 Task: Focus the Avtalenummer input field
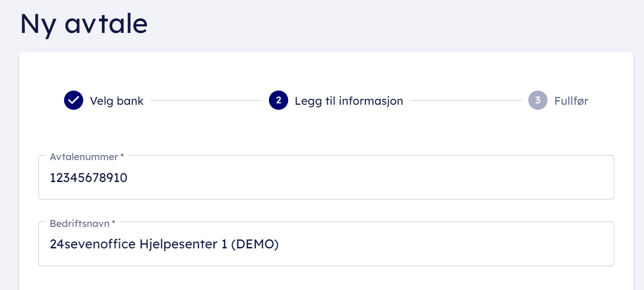366,178
